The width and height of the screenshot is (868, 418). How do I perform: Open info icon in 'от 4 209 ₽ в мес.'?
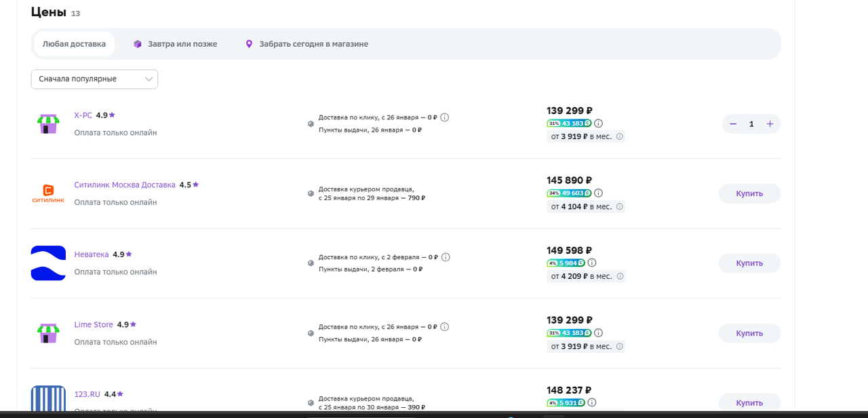point(619,276)
